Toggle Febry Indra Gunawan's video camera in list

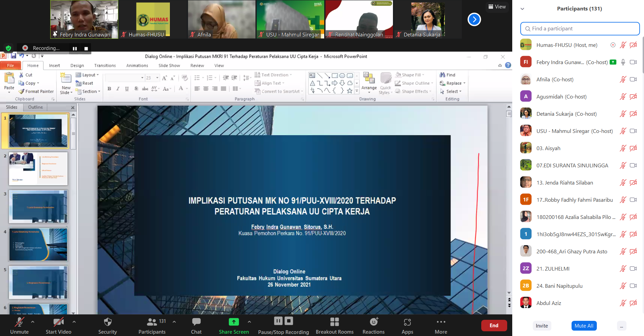(x=633, y=62)
